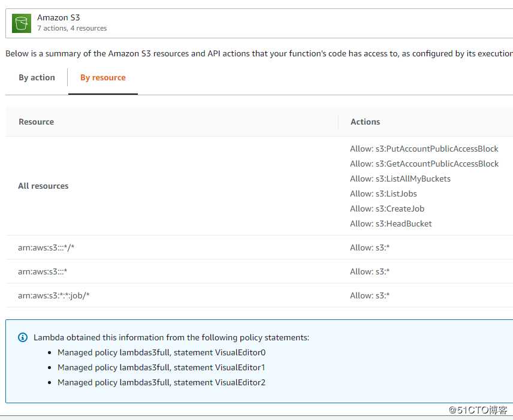The height and width of the screenshot is (420, 513).
Task: Click Allow: s3:ListJobs entry
Action: pos(383,194)
